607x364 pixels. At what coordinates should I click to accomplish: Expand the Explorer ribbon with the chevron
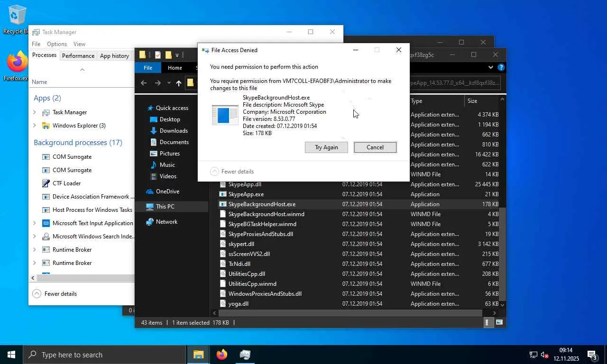click(x=491, y=67)
